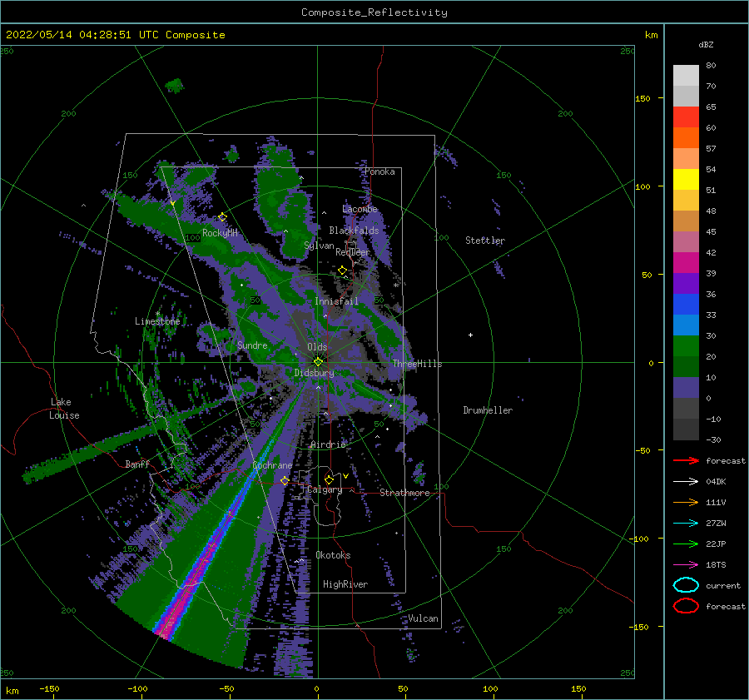
Task: Click the RedDeer city label
Action: tap(353, 252)
